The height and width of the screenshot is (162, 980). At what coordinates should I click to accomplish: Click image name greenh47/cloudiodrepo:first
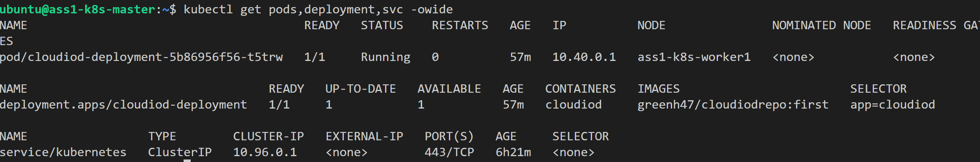733,105
